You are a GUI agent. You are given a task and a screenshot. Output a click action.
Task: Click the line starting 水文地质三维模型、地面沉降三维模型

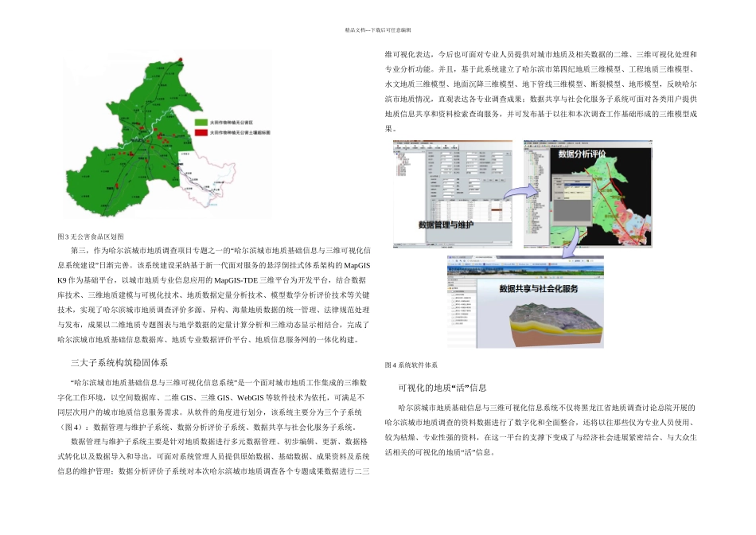click(x=541, y=84)
